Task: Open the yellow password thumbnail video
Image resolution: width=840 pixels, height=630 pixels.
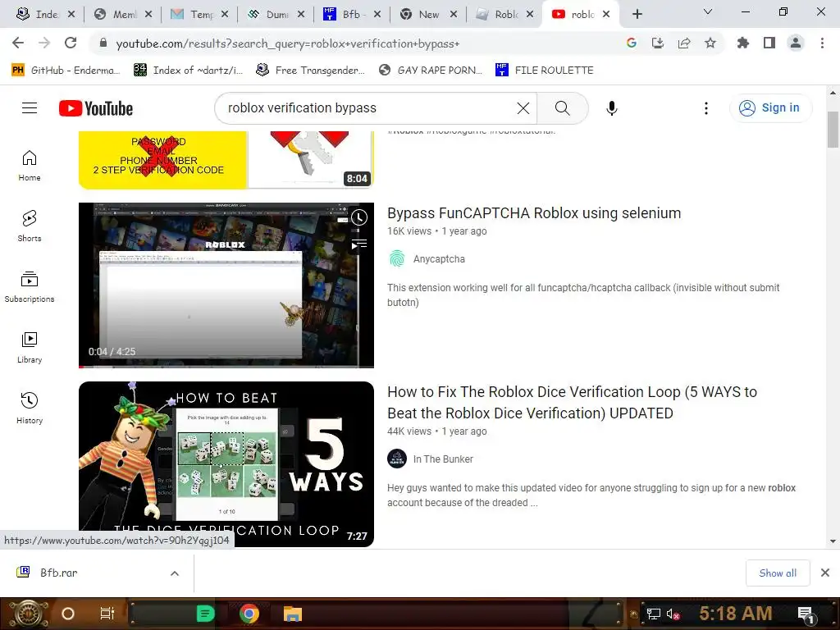Action: 226,160
